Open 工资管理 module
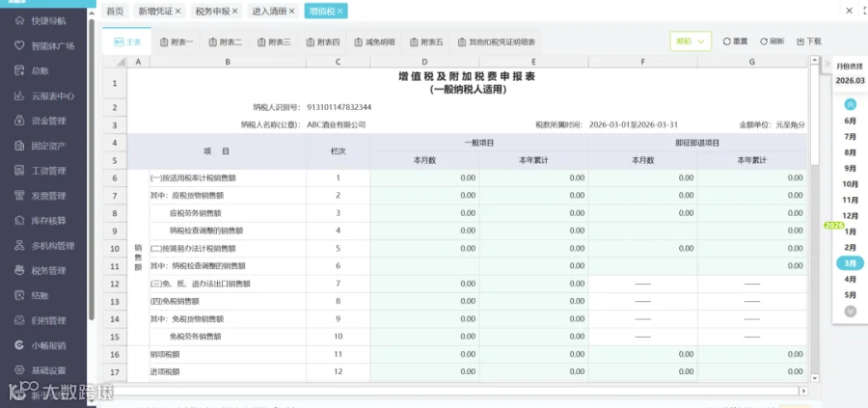Viewport: 868px width, 408px height. (x=42, y=171)
